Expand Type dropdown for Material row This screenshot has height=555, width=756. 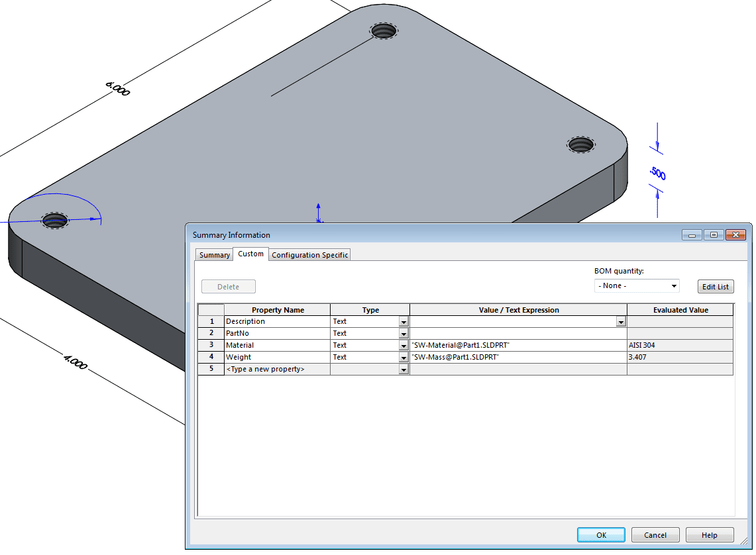[404, 346]
